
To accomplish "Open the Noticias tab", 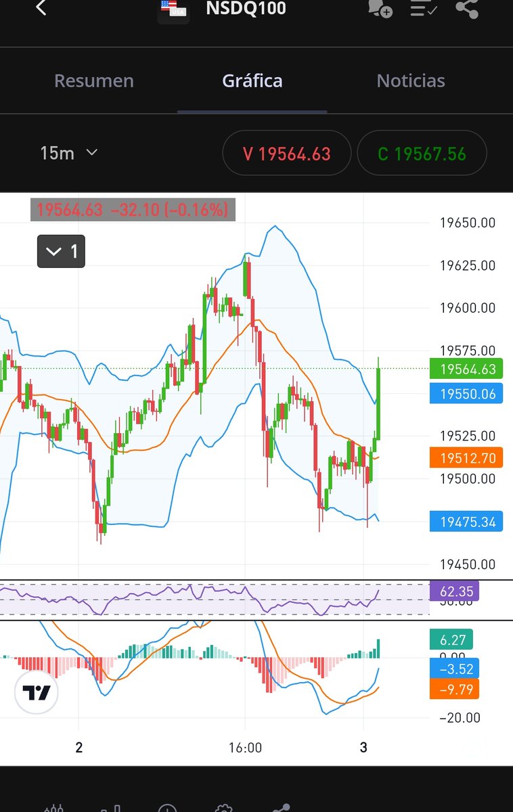I will [411, 81].
